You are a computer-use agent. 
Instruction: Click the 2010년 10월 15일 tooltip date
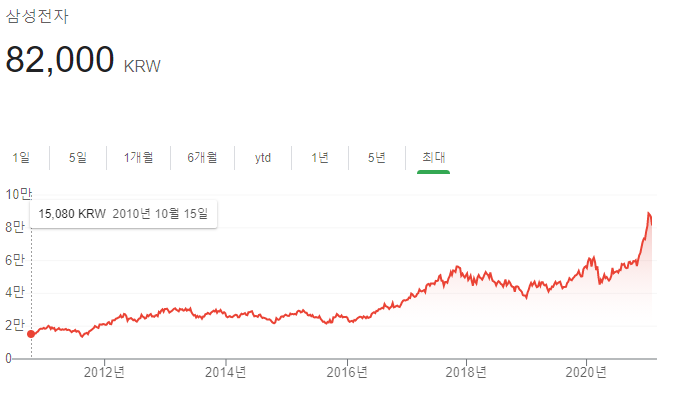pyautogui.click(x=160, y=214)
